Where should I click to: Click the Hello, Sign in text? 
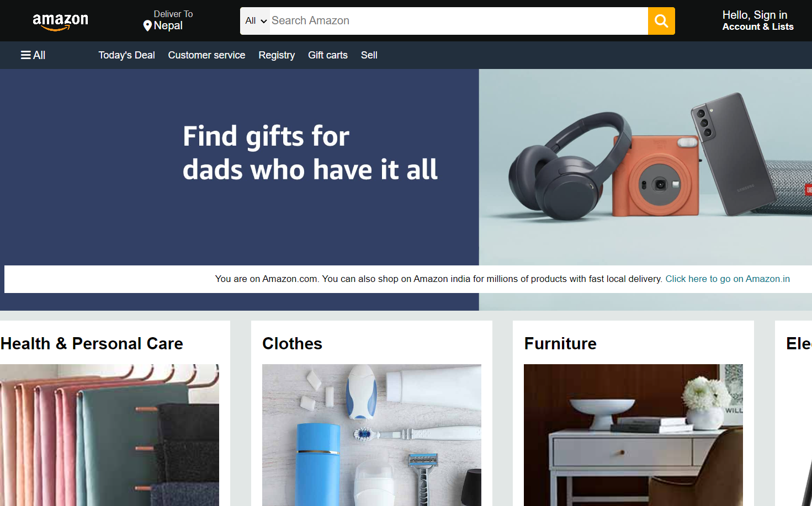pyautogui.click(x=755, y=15)
